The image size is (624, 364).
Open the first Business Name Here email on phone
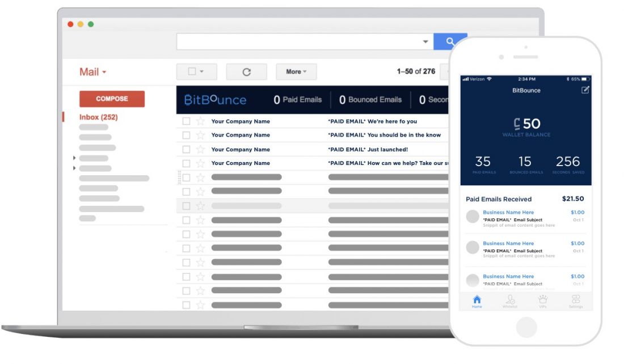click(x=525, y=218)
